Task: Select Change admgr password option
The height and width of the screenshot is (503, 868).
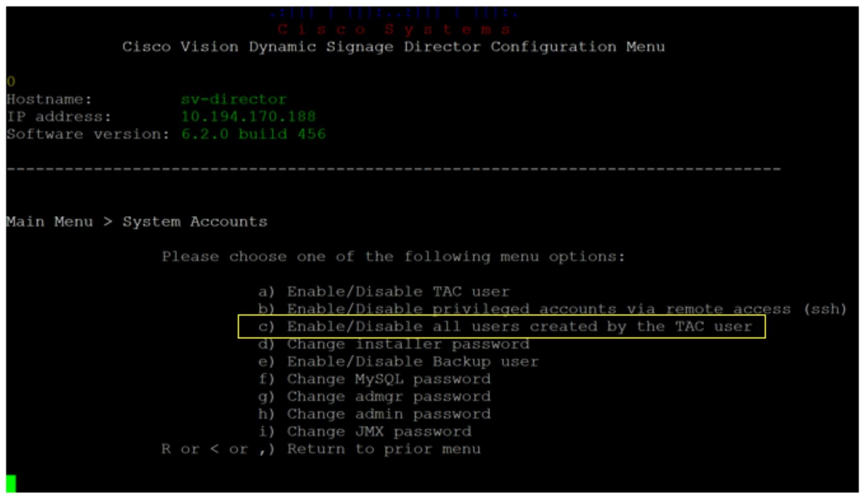Action: [374, 396]
